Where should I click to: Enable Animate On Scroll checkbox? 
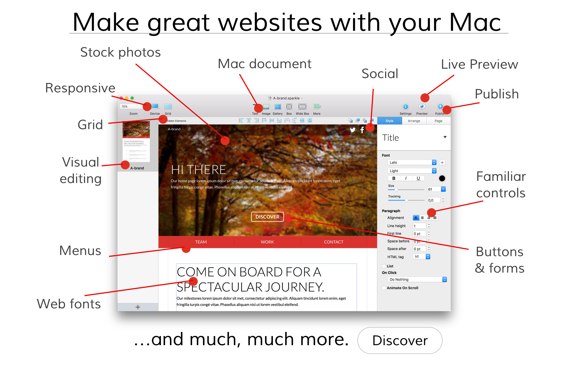tap(384, 288)
